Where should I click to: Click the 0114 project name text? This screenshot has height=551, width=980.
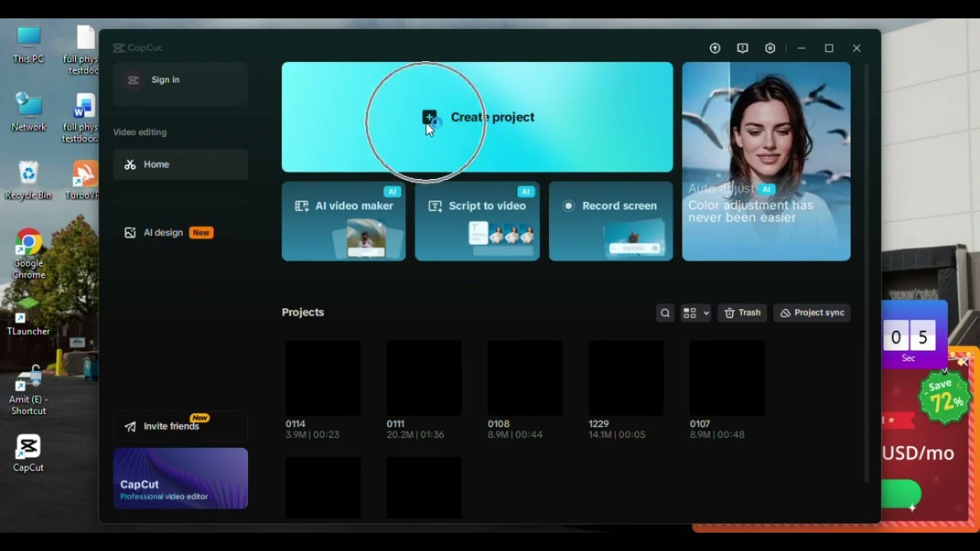tap(296, 424)
